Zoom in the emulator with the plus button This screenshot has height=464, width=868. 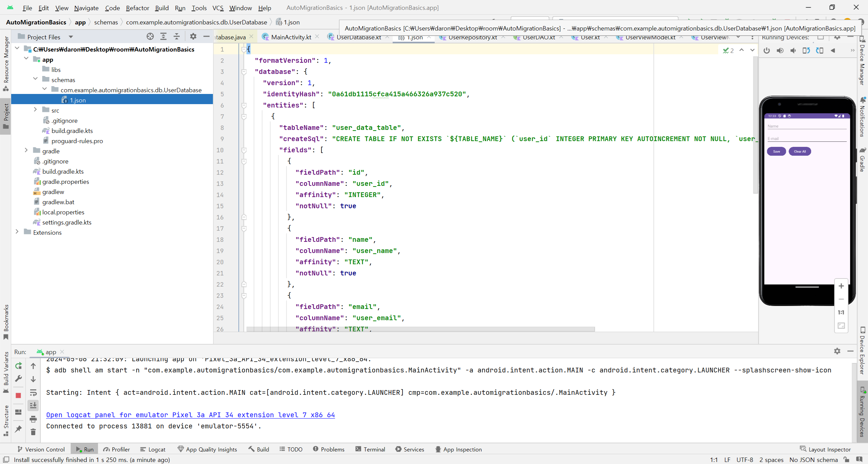click(841, 286)
